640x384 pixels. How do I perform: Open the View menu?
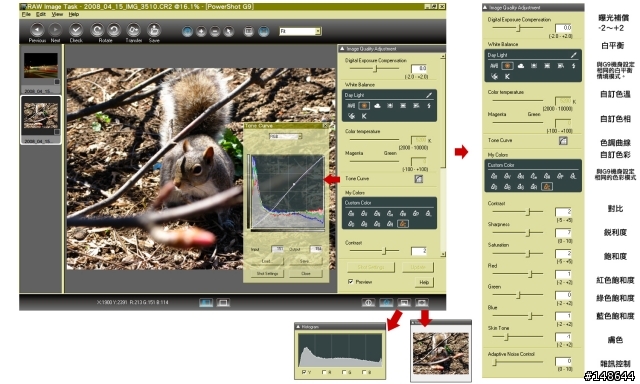click(x=57, y=14)
